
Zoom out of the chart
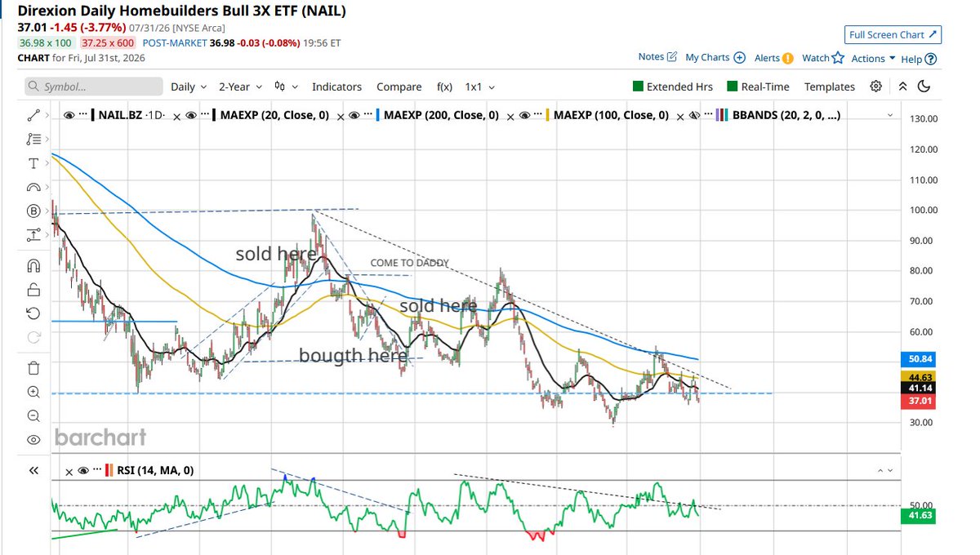pyautogui.click(x=33, y=415)
